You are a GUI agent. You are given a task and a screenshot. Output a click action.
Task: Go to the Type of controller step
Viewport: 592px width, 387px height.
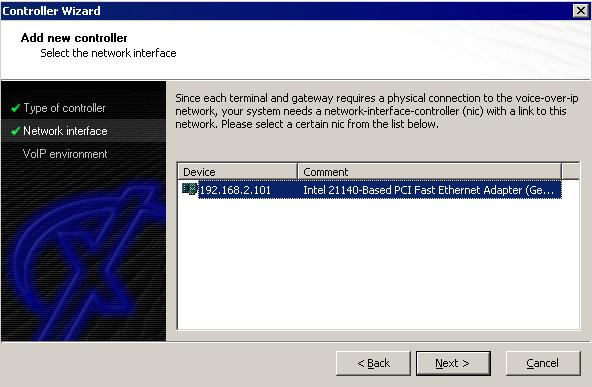point(64,108)
